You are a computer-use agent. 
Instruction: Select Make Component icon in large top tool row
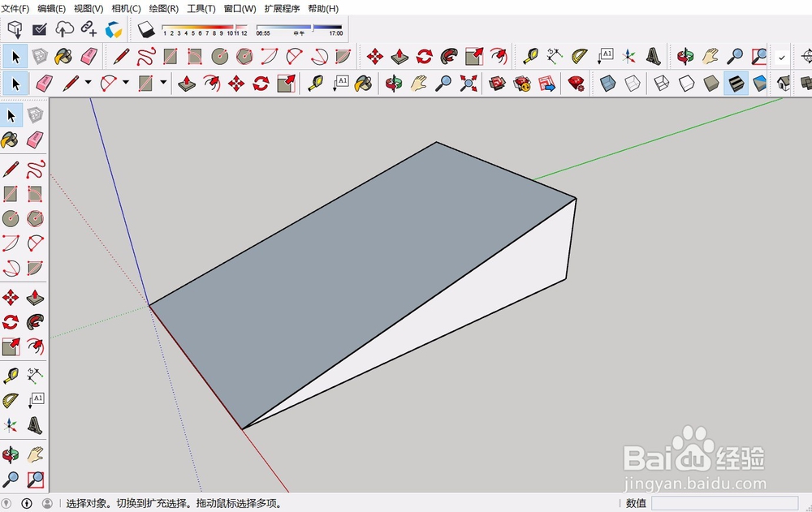[39, 57]
